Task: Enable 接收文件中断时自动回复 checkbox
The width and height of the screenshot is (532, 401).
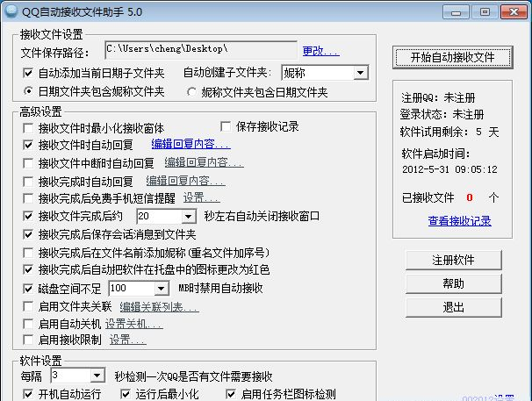Action: tap(28, 163)
